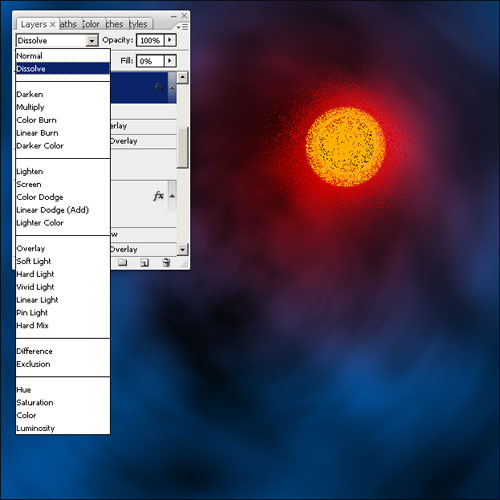500x500 pixels.
Task: Choose Overlay blend mode in the dropdown list
Action: 63,248
